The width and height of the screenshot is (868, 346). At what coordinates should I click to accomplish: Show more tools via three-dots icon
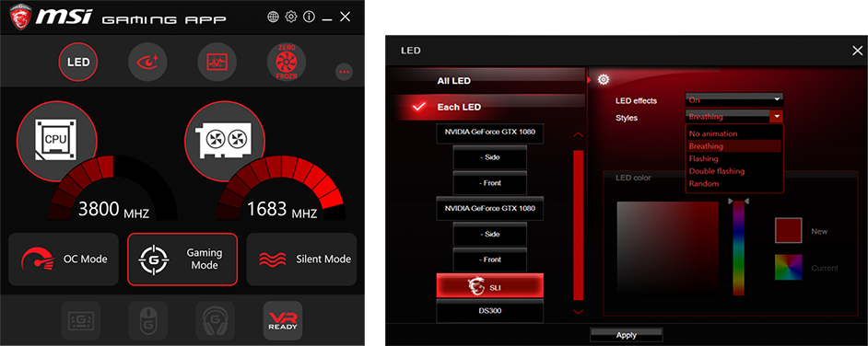pos(344,72)
